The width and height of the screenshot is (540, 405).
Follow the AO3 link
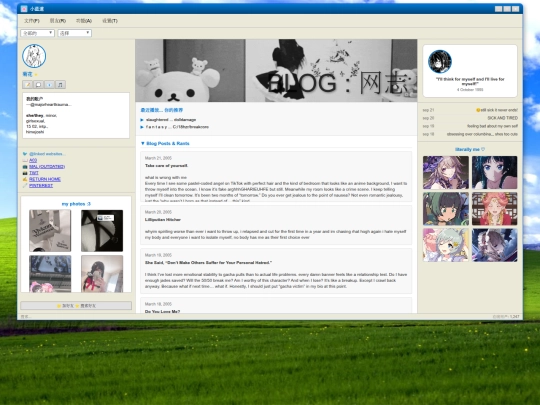point(33,160)
